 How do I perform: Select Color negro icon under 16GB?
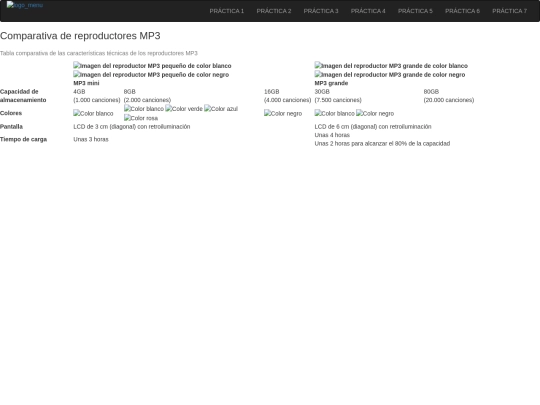283,113
